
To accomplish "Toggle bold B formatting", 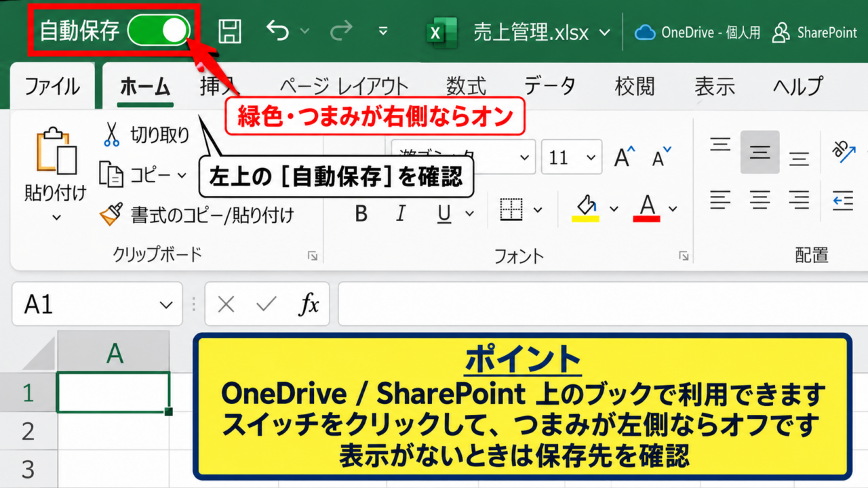I will click(x=361, y=214).
